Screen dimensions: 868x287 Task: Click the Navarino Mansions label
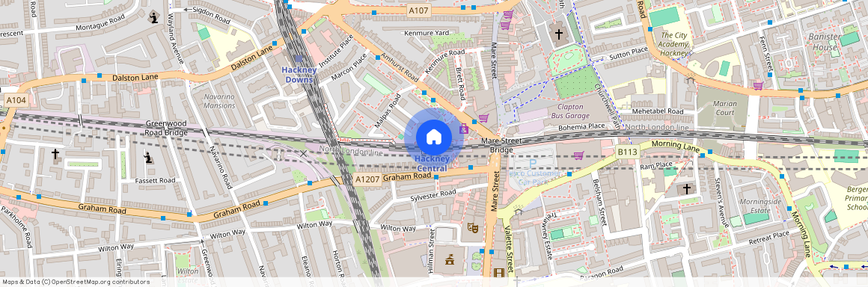[x=219, y=101]
